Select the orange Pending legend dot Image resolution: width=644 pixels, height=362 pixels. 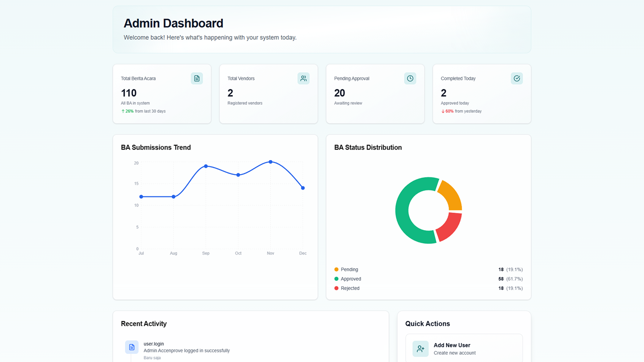[336, 269]
